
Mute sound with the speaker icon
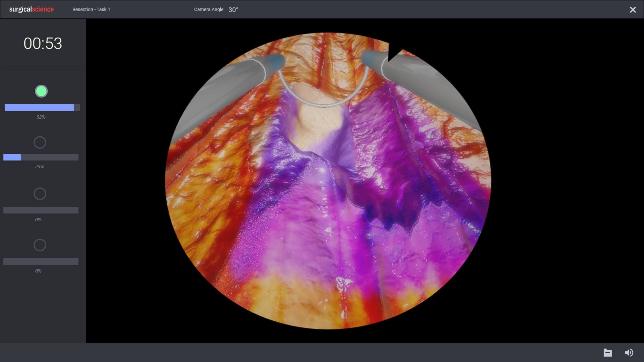pos(629,352)
